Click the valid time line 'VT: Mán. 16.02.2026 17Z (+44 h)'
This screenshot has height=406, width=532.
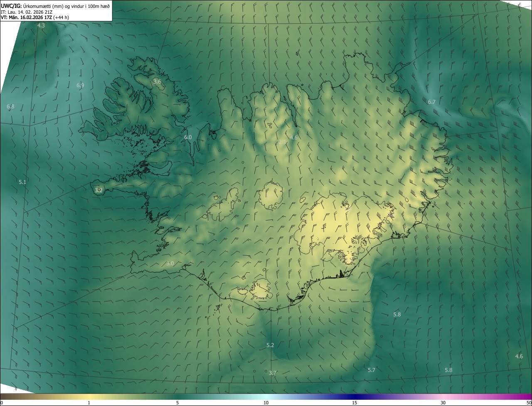(x=35, y=17)
